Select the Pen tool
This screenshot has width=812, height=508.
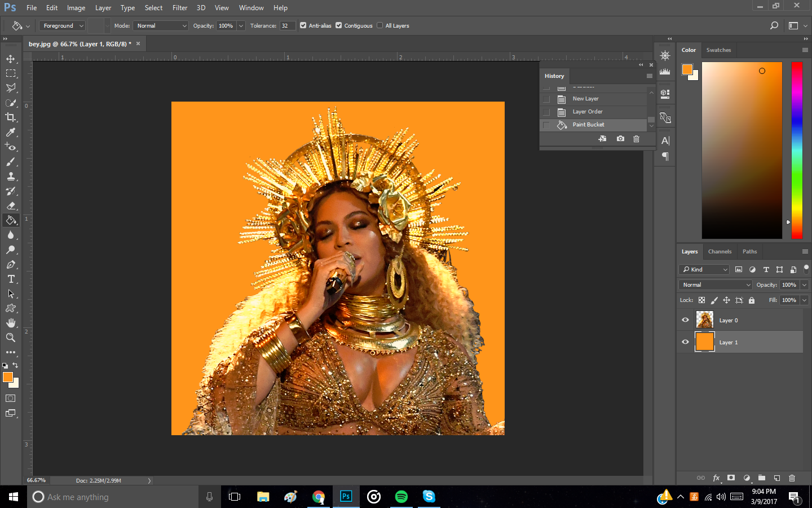11,264
